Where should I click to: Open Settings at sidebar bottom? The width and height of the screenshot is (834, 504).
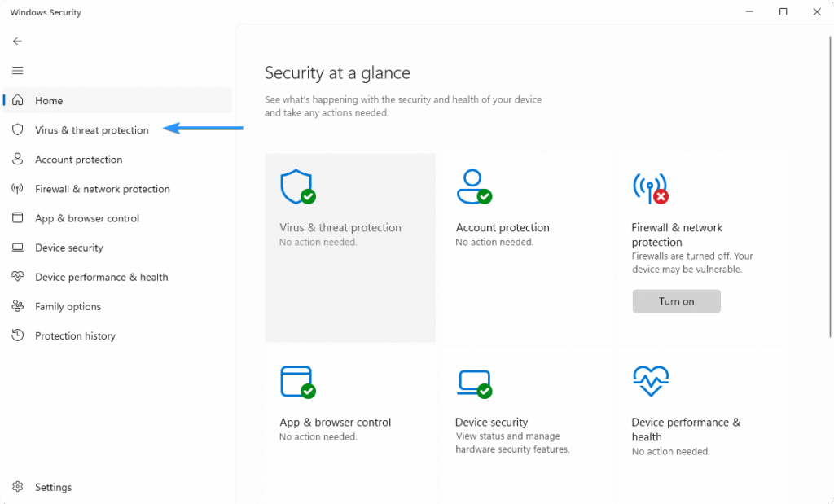(117, 487)
